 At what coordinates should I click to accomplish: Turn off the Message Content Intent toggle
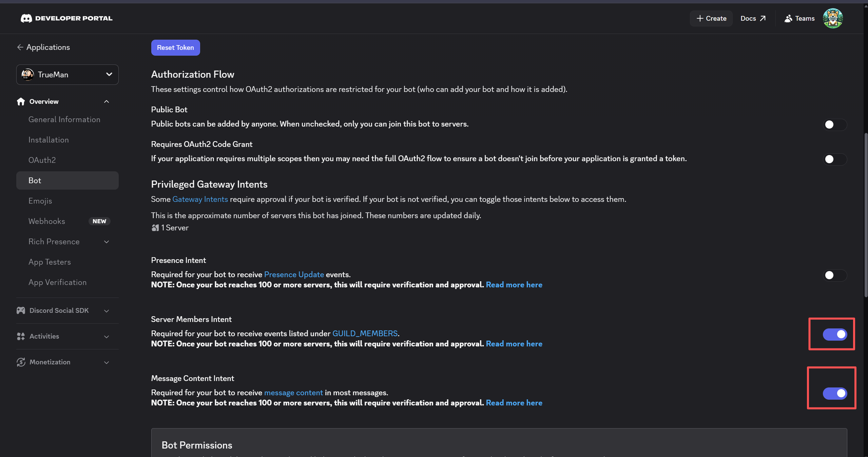pos(834,393)
